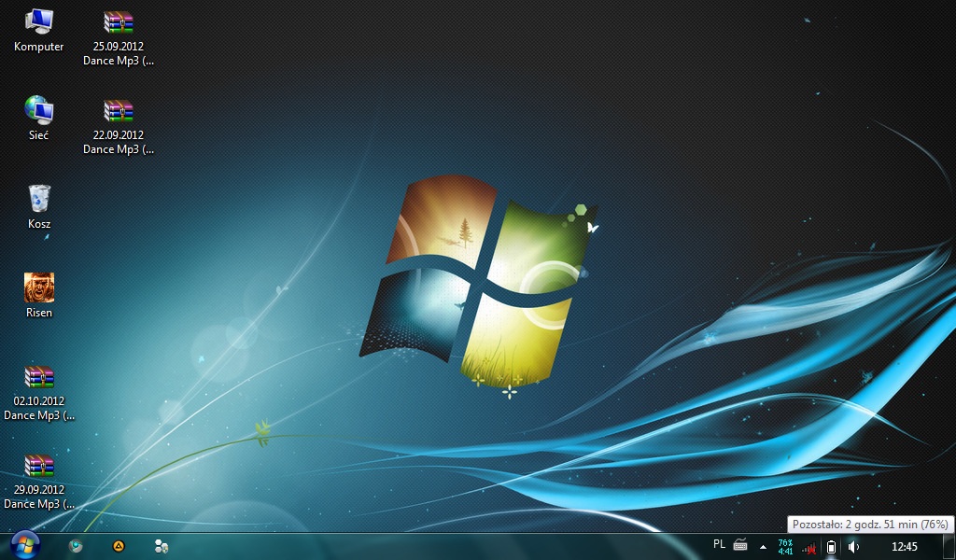Viewport: 956px width, 560px height.
Task: Select the Kosz recycle bin icon
Action: (x=39, y=208)
